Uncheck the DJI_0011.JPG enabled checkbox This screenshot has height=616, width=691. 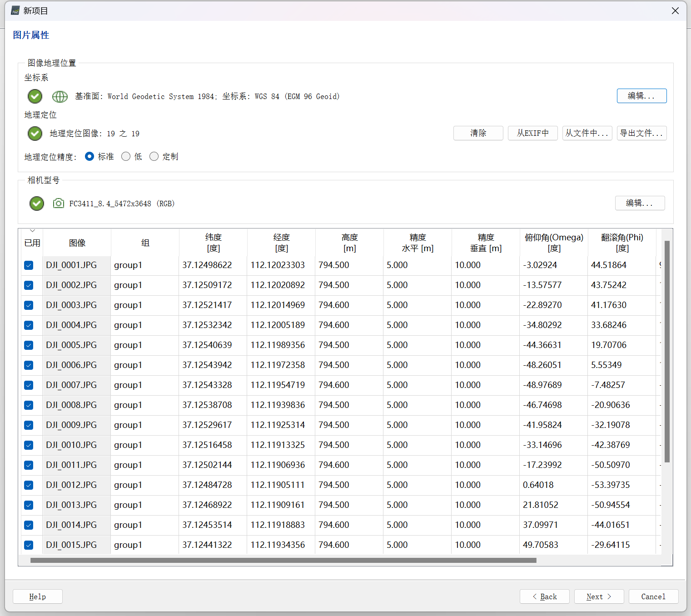[29, 465]
